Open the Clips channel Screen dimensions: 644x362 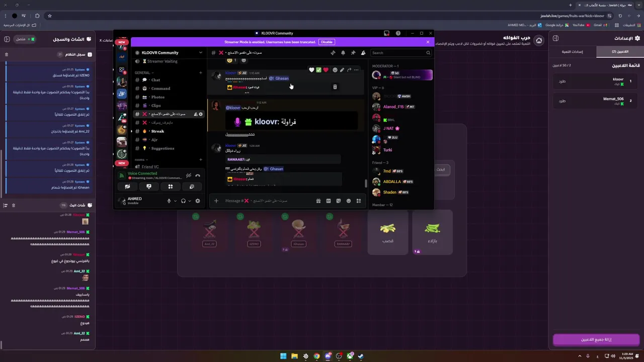[168, 106]
